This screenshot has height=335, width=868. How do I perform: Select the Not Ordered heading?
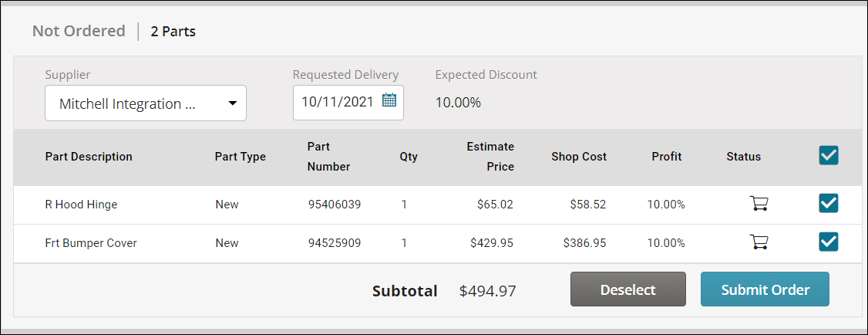click(79, 31)
